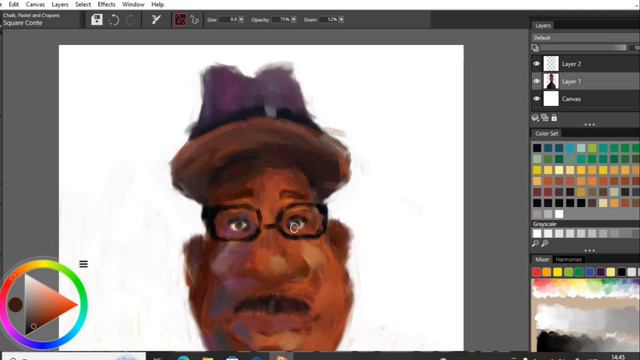Screen dimensions: 640x360
Task: Open the Effects menu
Action: click(107, 4)
